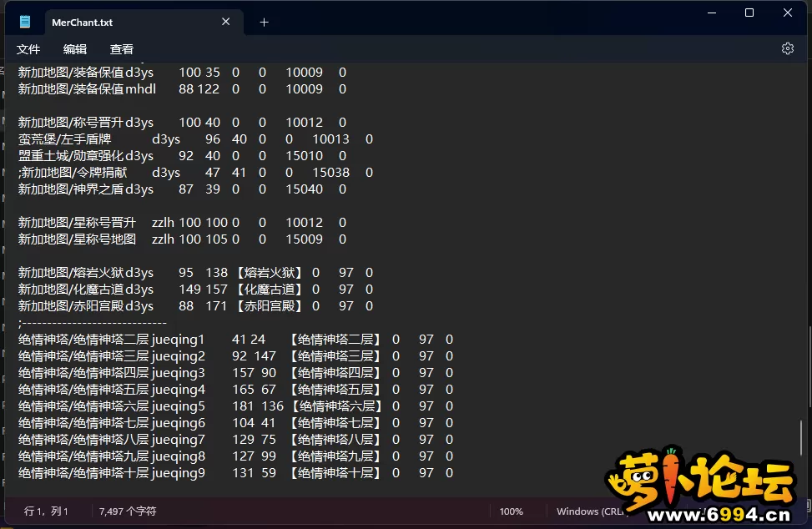Click the bracketed text 【绝情神塔七层】
This screenshot has width=812, height=529.
(x=335, y=423)
